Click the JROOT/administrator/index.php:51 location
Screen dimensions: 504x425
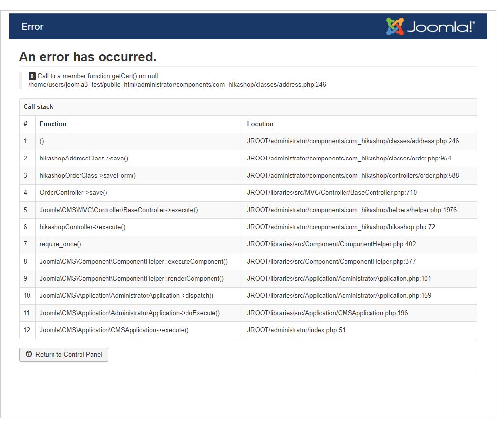tap(296, 330)
